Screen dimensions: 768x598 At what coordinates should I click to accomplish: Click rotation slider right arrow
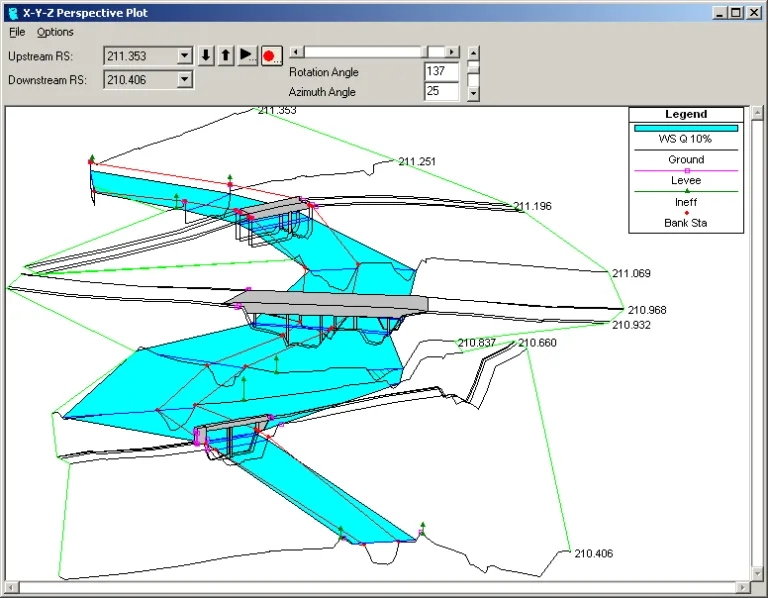point(453,52)
